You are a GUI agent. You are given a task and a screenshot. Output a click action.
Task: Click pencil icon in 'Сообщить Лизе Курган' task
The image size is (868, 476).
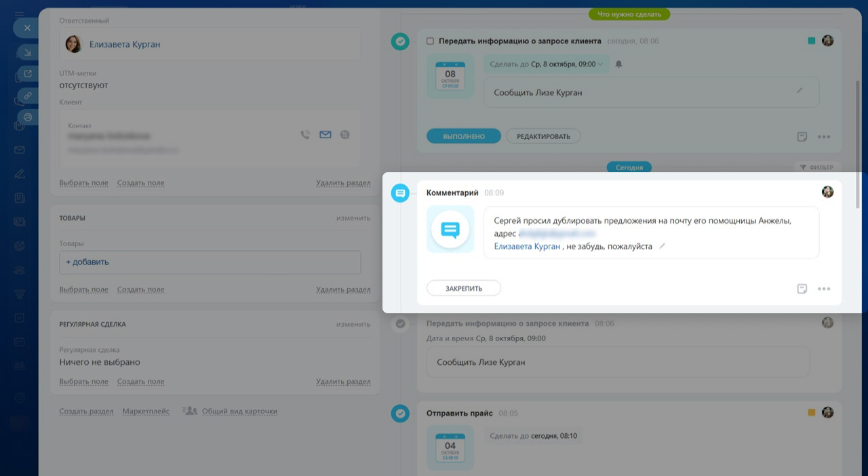click(x=800, y=90)
